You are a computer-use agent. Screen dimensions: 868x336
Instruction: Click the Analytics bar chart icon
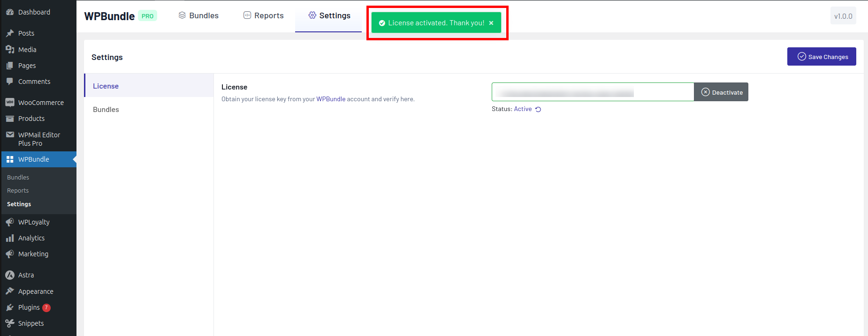tap(10, 238)
